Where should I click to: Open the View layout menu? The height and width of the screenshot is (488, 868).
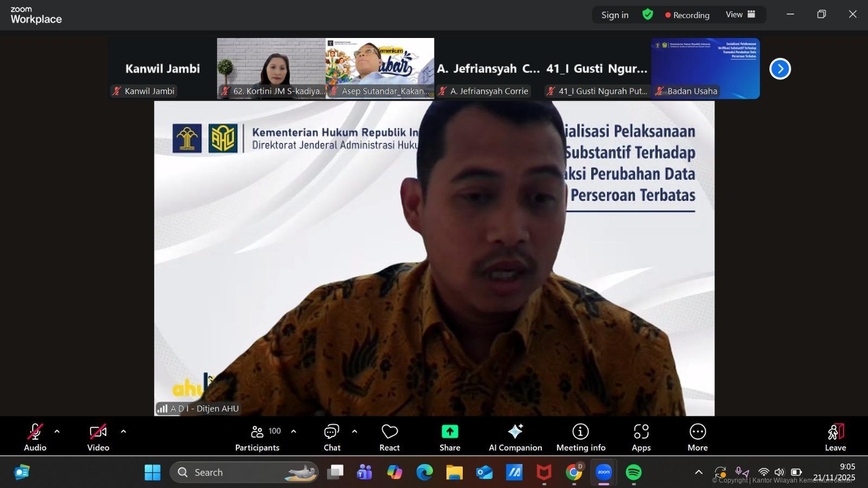point(741,15)
